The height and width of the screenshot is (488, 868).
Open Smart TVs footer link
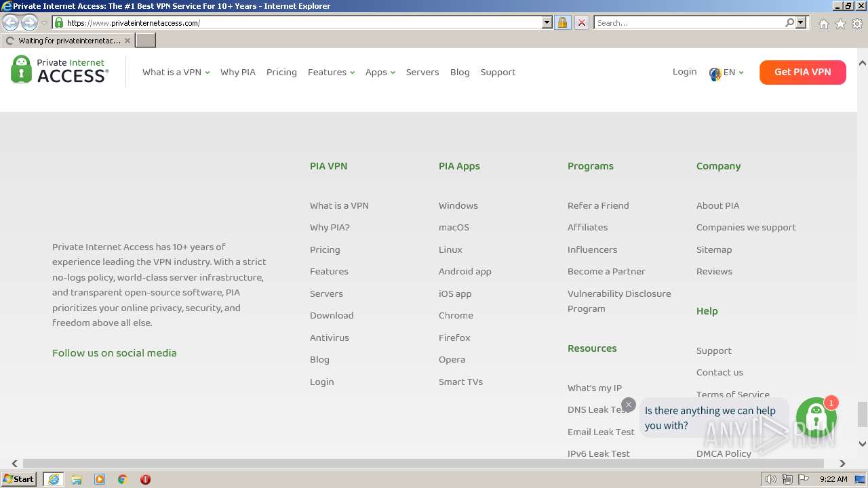click(x=460, y=382)
